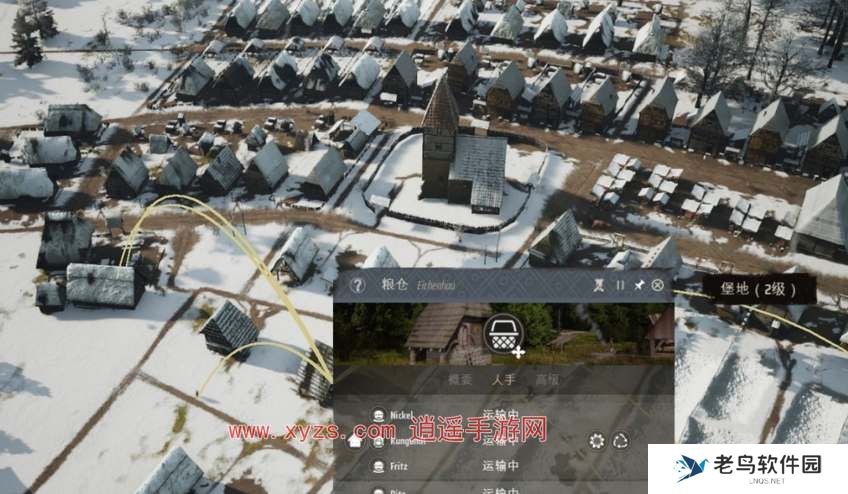This screenshot has height=494, width=848.
Task: Click Fritz's worker portrait icon
Action: point(379,466)
